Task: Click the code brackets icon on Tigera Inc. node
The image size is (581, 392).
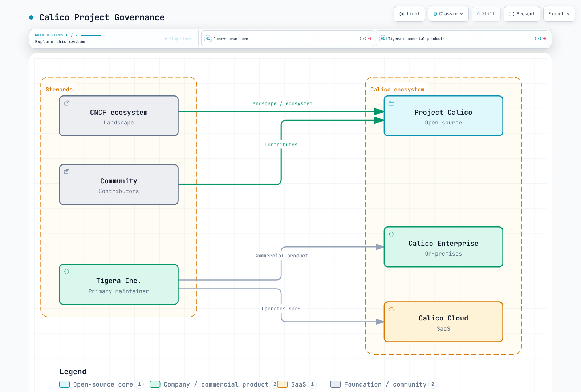Action: click(x=67, y=271)
